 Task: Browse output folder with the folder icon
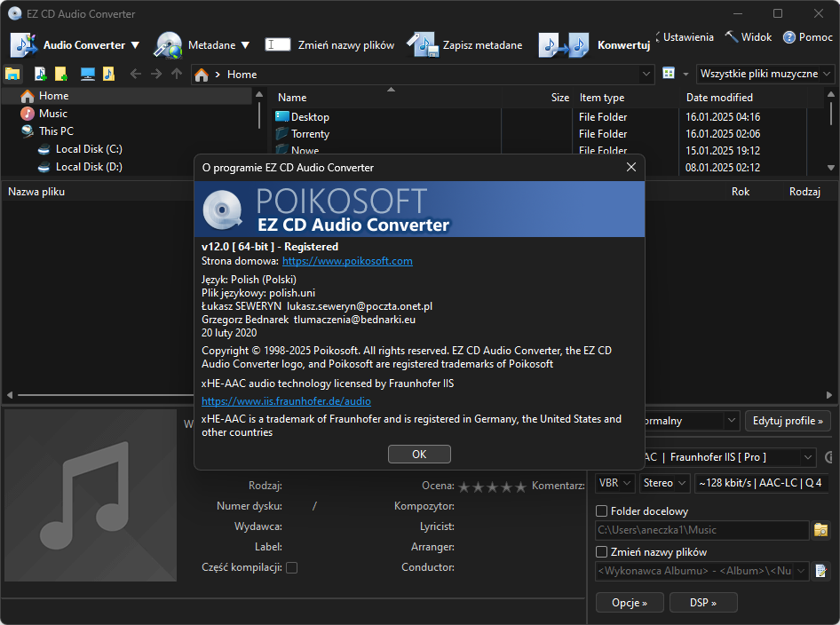[x=820, y=530]
